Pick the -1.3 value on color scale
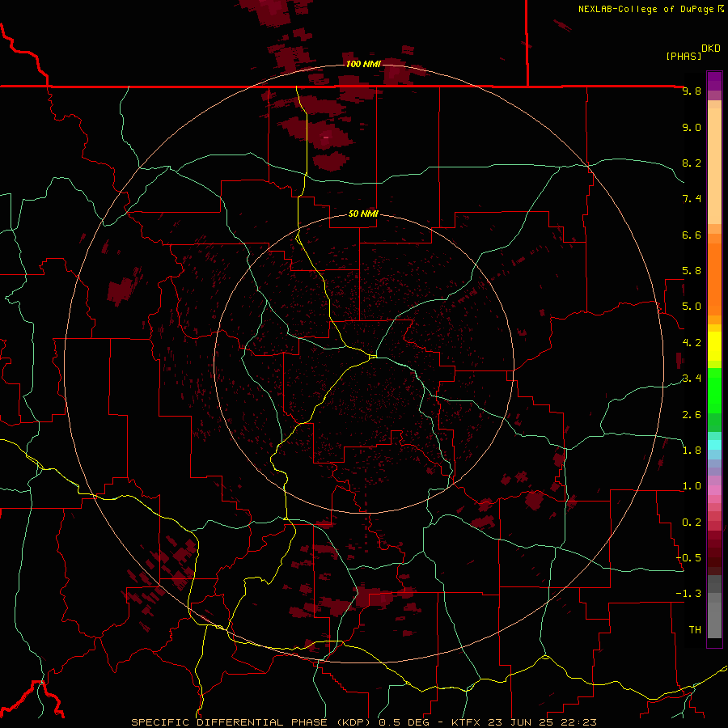The width and height of the screenshot is (728, 728). point(688,594)
